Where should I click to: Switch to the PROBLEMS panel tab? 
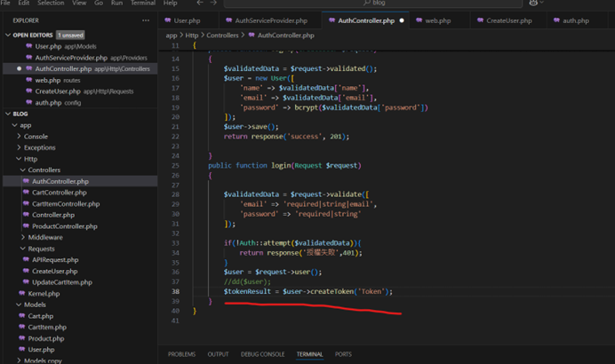181,354
